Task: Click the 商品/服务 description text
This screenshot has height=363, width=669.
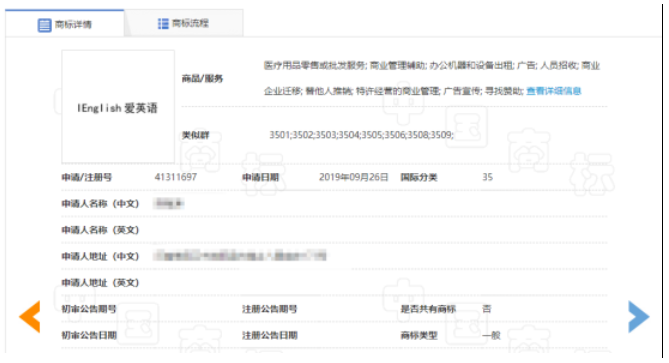Action: coord(432,78)
